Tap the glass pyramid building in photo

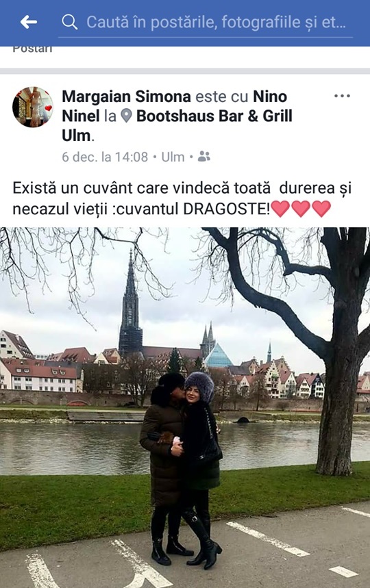(218, 355)
